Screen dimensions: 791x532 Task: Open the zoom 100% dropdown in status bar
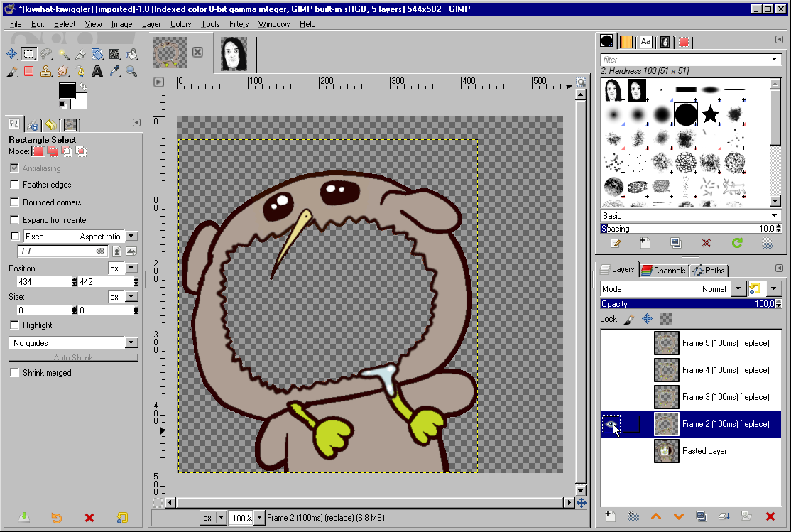pyautogui.click(x=259, y=517)
